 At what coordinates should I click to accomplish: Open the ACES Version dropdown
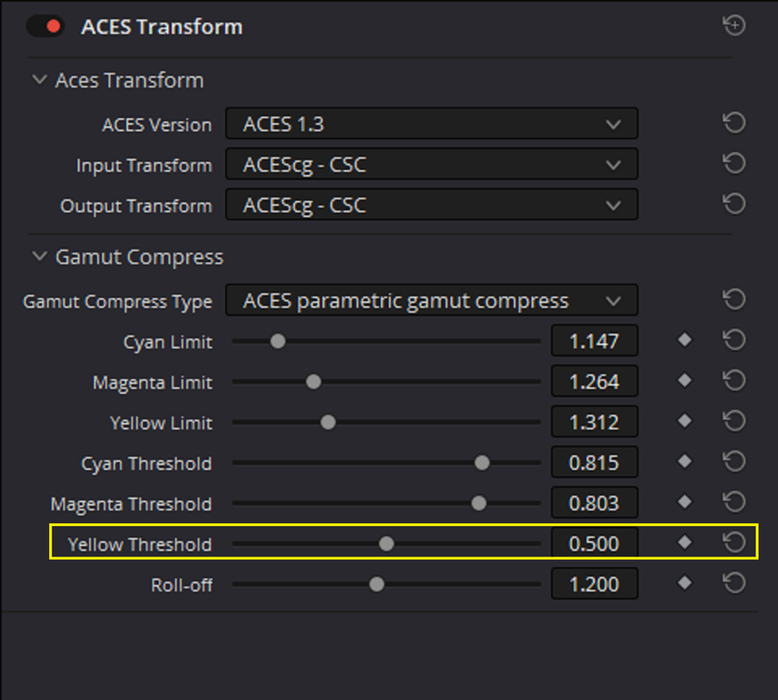431,123
